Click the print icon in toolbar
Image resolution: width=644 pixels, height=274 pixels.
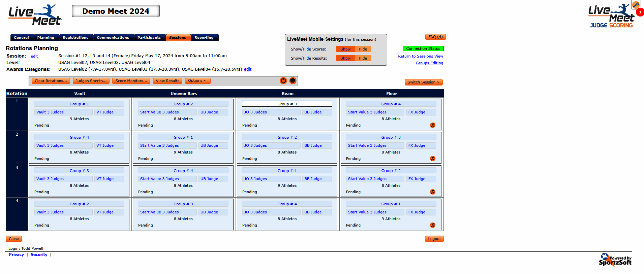point(293,81)
